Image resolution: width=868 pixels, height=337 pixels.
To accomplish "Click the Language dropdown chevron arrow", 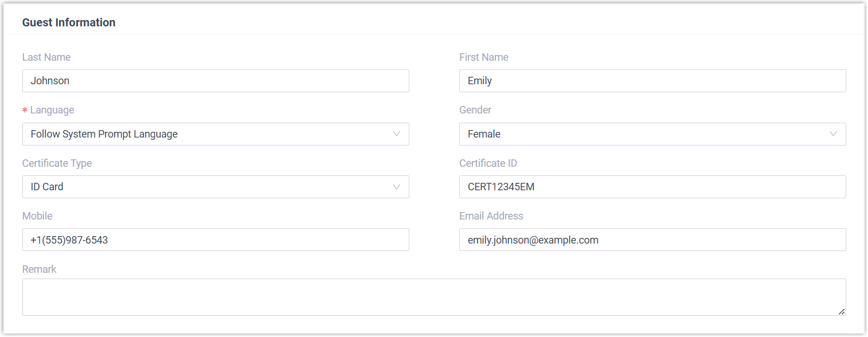I will [396, 134].
